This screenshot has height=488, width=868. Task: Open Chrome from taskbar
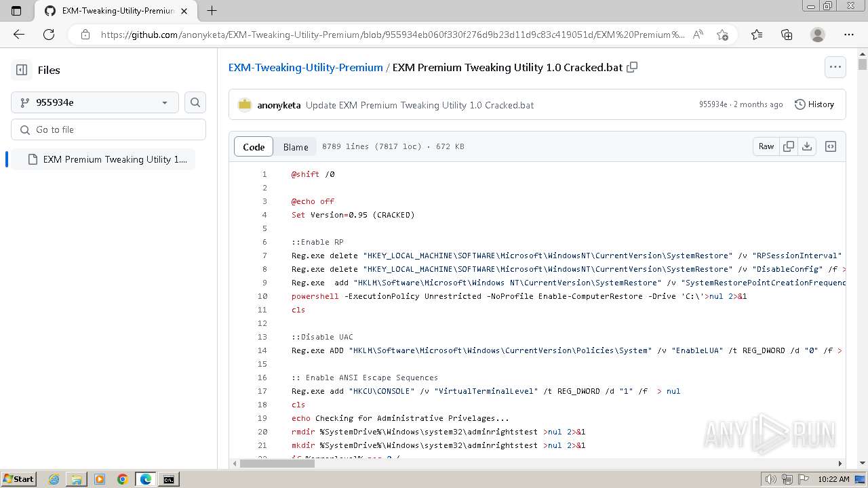point(123,479)
